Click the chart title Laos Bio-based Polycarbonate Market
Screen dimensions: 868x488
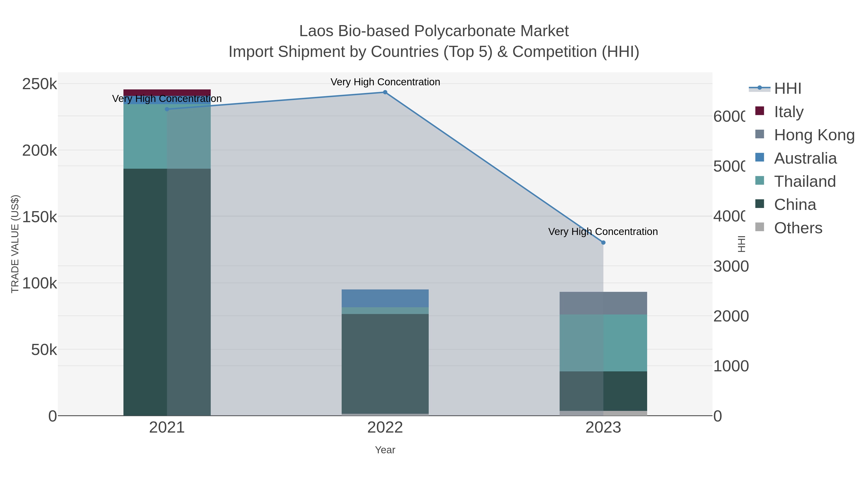434,31
